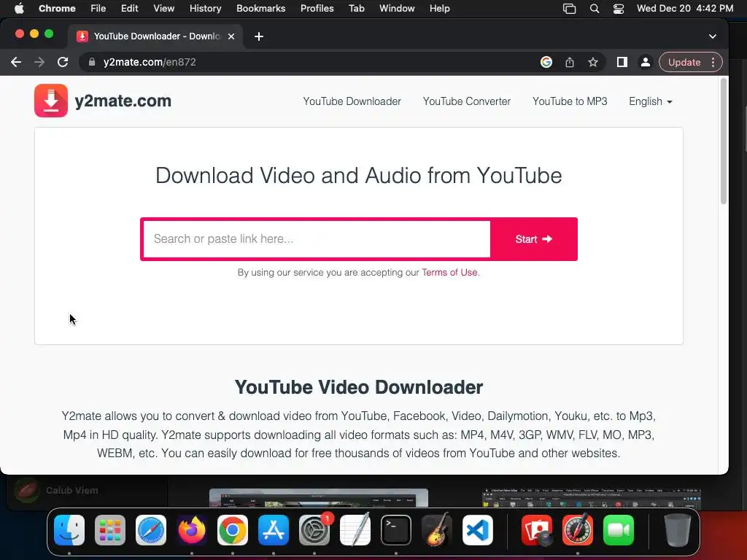Viewport: 747px width, 560px height.
Task: Open the Chrome profile avatar icon
Action: pyautogui.click(x=645, y=62)
